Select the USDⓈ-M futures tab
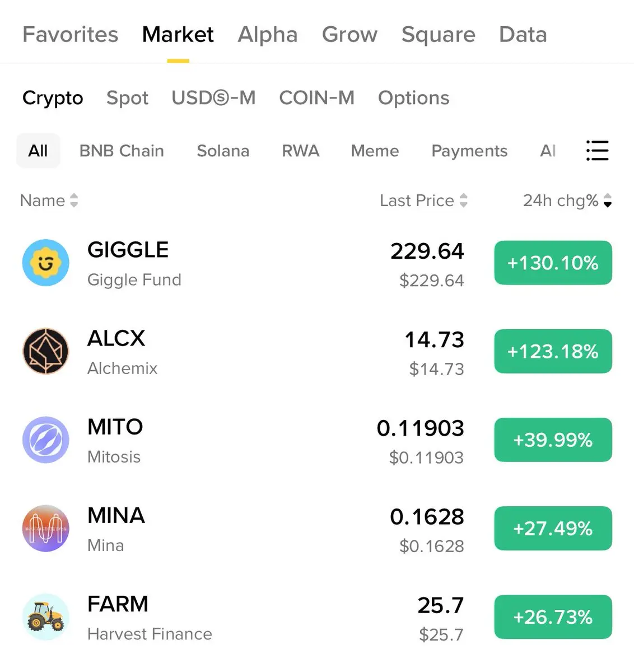This screenshot has width=634, height=672. [213, 98]
